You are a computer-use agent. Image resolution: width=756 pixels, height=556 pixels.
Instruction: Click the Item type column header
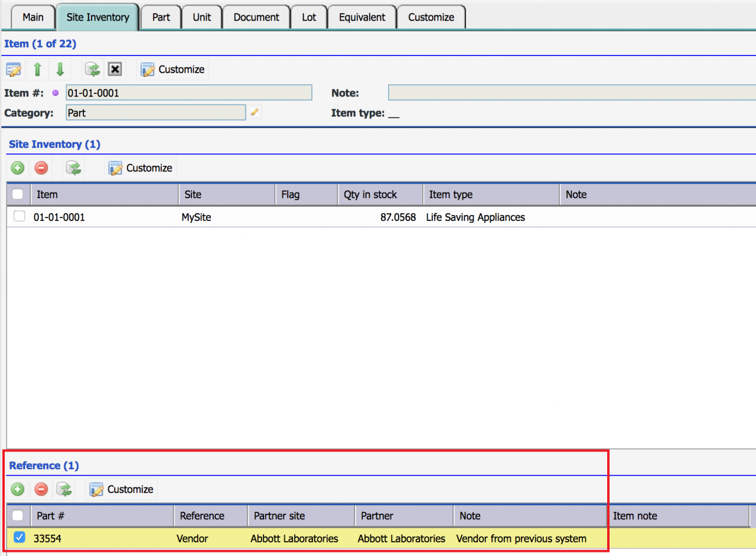pyautogui.click(x=491, y=194)
